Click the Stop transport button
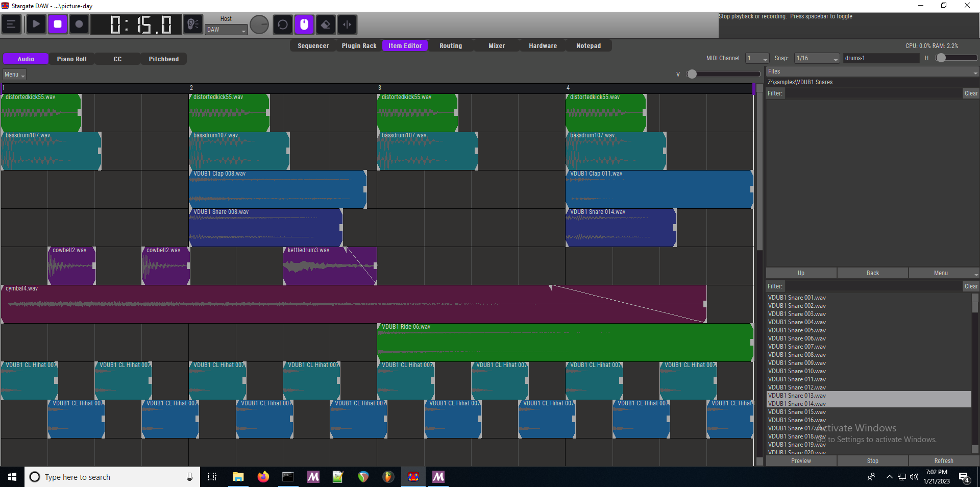The height and width of the screenshot is (487, 980). coord(58,25)
